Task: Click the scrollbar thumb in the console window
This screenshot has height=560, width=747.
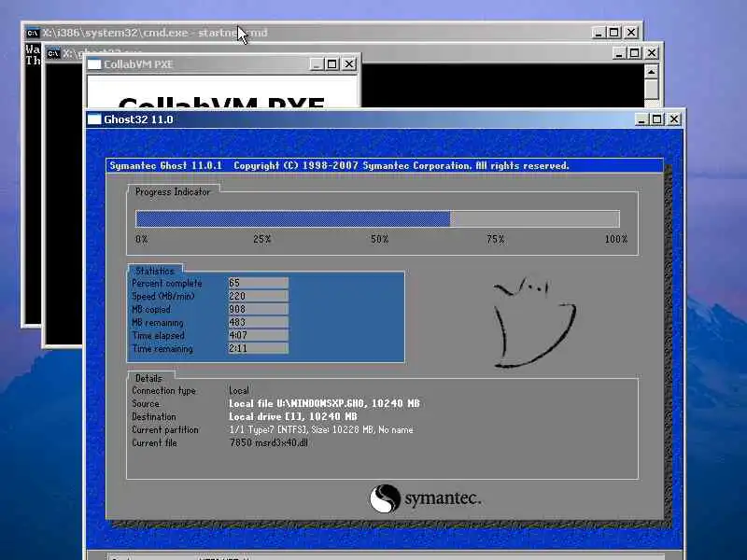Action: [651, 90]
